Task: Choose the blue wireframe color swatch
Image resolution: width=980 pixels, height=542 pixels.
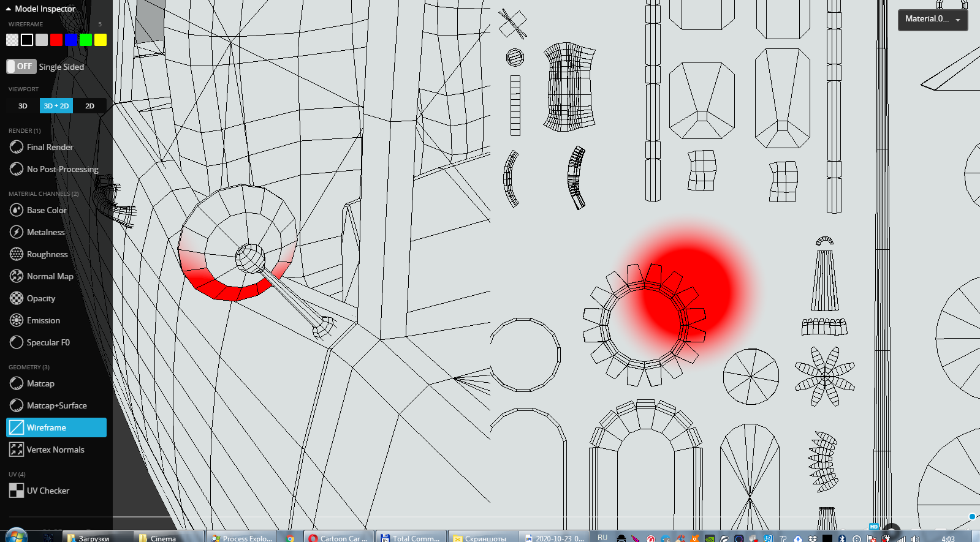Action: point(71,40)
